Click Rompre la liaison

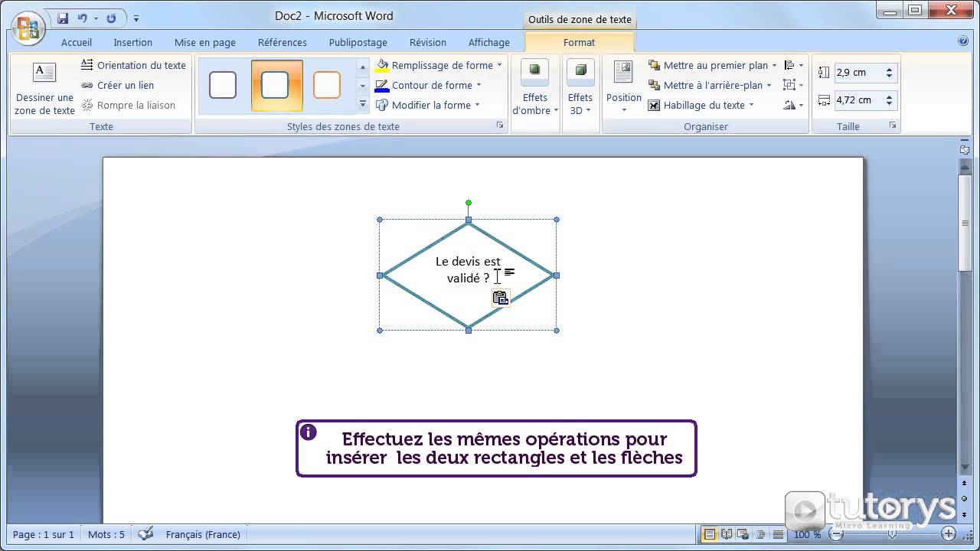(128, 105)
